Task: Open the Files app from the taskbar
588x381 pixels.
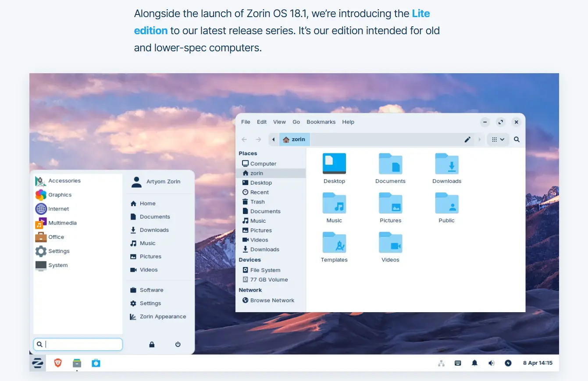Action: [x=77, y=363]
